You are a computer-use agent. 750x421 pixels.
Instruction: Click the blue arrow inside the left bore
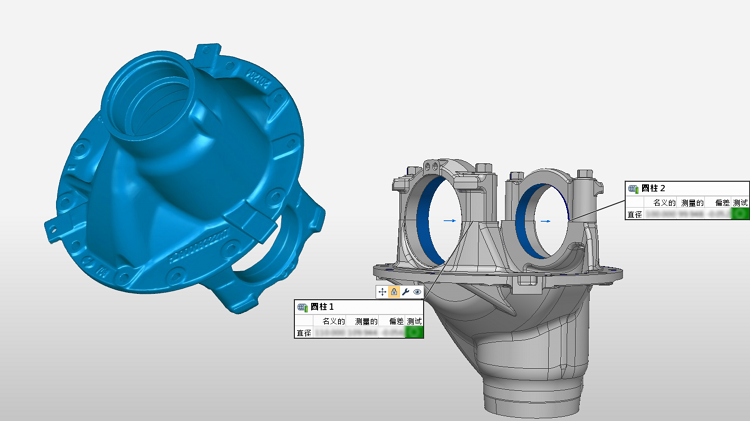point(450,219)
